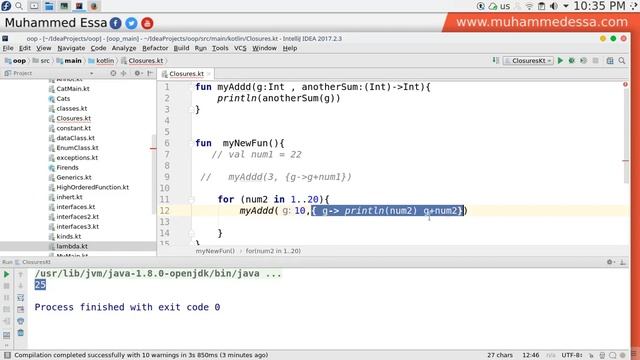This screenshot has width=640, height=360.
Task: Run with coverage in top toolbar
Action: pyautogui.click(x=584, y=60)
